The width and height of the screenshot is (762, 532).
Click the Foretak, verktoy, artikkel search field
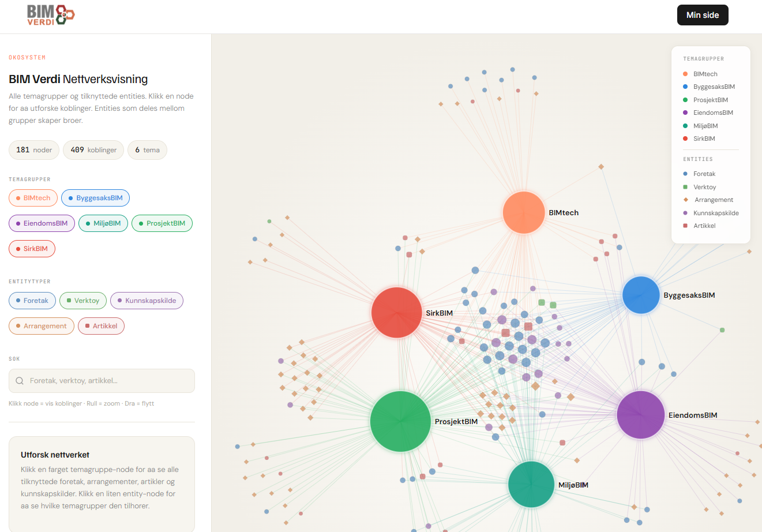click(102, 381)
